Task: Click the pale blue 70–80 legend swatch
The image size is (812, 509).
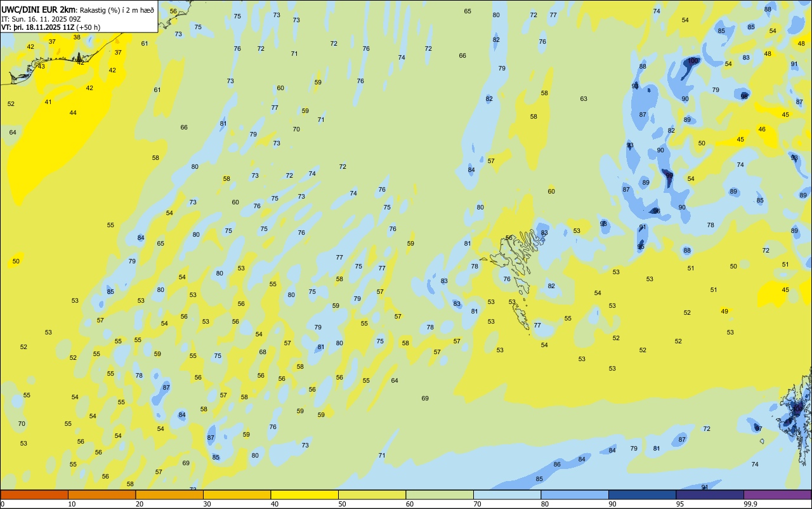Action: tap(507, 494)
